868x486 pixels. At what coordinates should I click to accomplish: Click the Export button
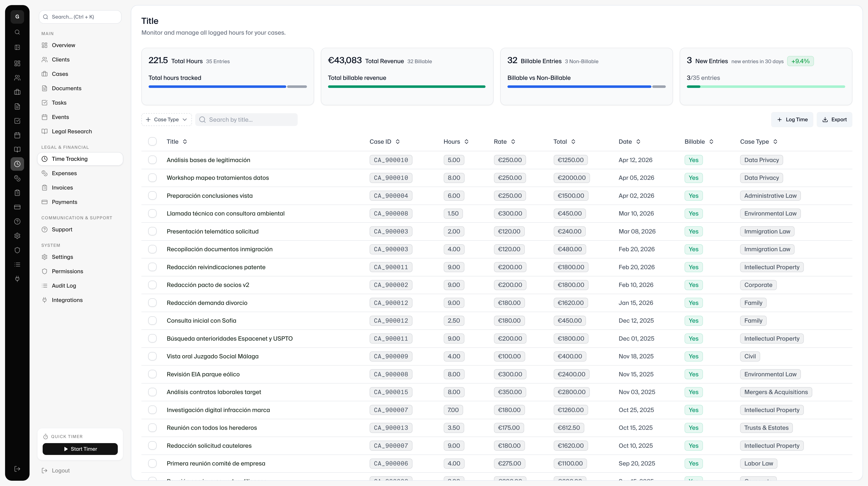click(x=834, y=120)
